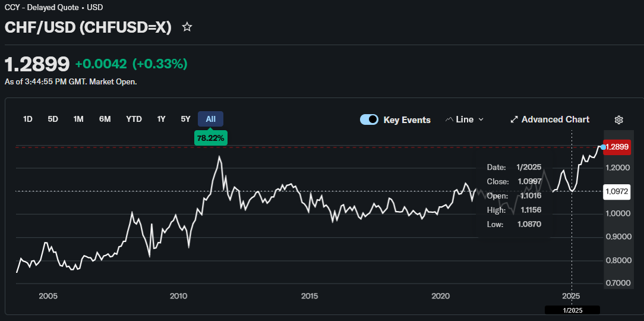Click the Advanced Chart expand arrows icon

coord(514,119)
